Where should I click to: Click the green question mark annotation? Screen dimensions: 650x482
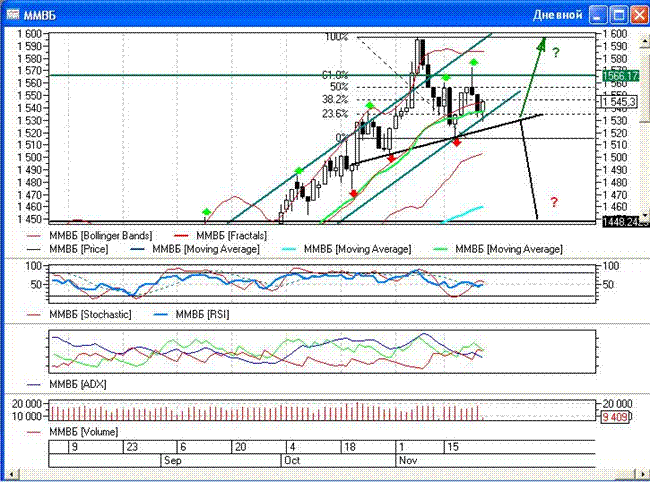[x=555, y=53]
